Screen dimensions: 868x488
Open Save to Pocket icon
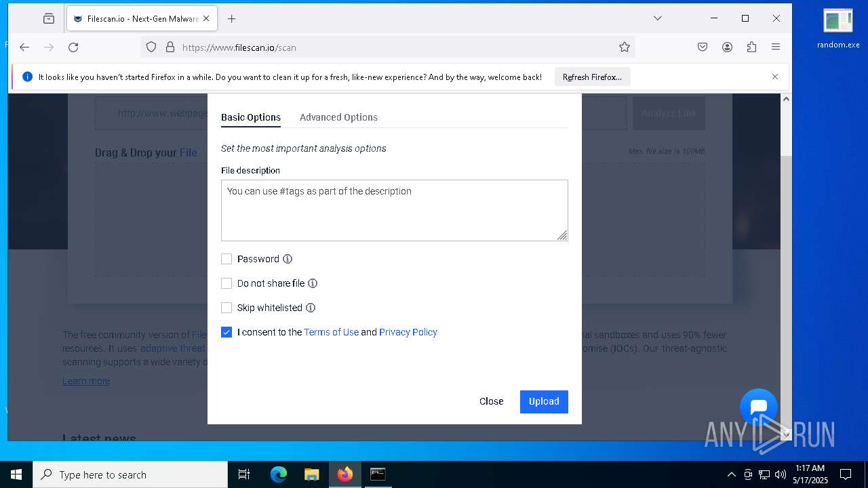[703, 47]
